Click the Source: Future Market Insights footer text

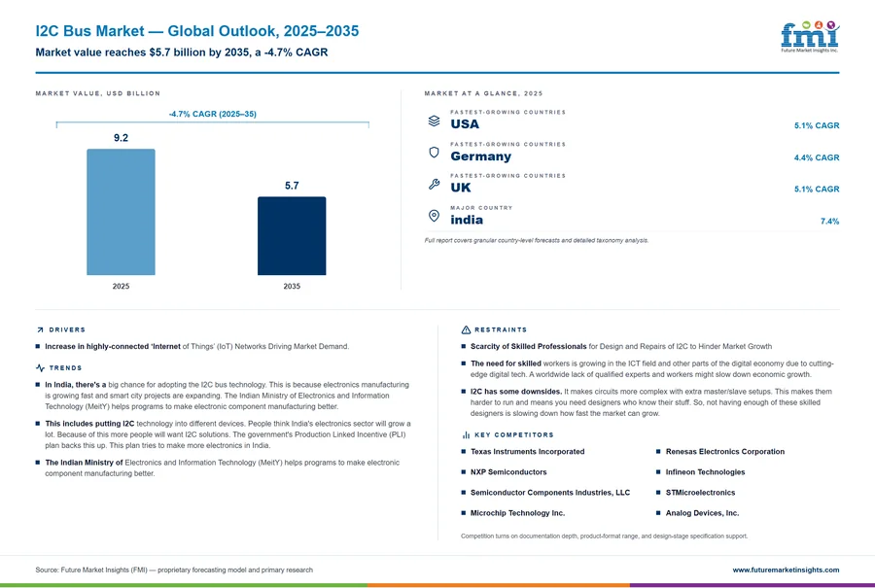[x=174, y=571]
